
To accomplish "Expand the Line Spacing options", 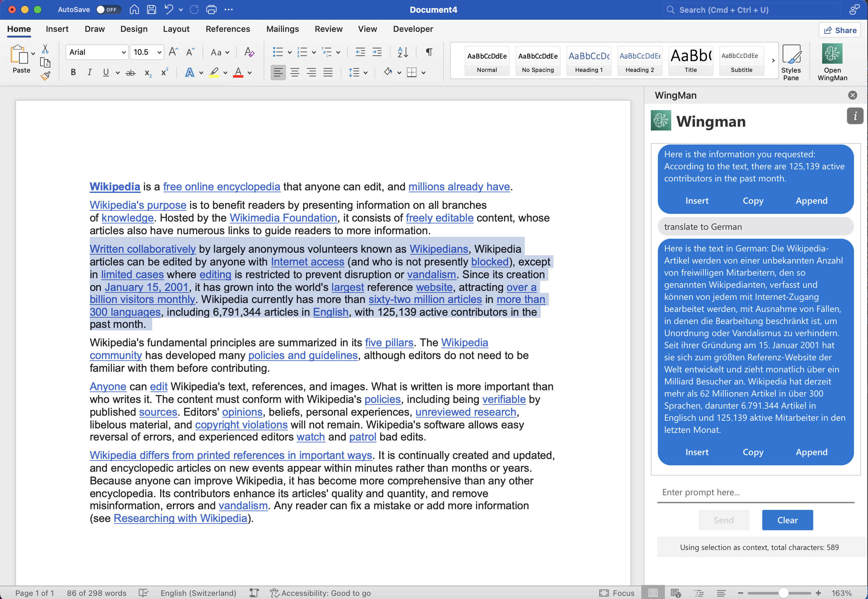I will pyautogui.click(x=365, y=73).
